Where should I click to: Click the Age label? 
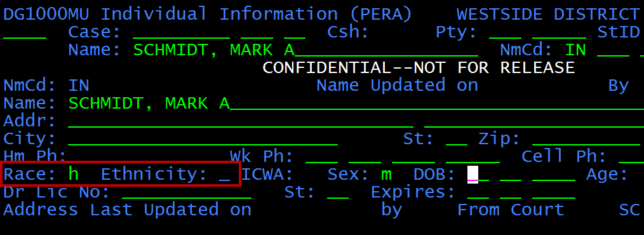point(607,175)
